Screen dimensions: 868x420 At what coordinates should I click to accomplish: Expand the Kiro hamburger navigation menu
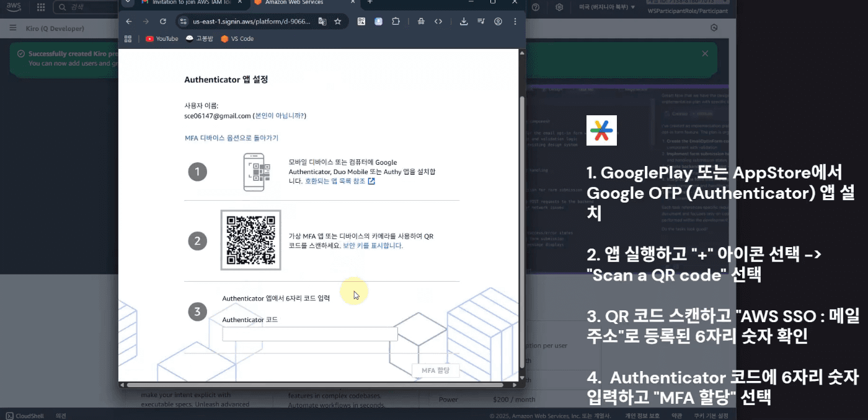coord(13,28)
